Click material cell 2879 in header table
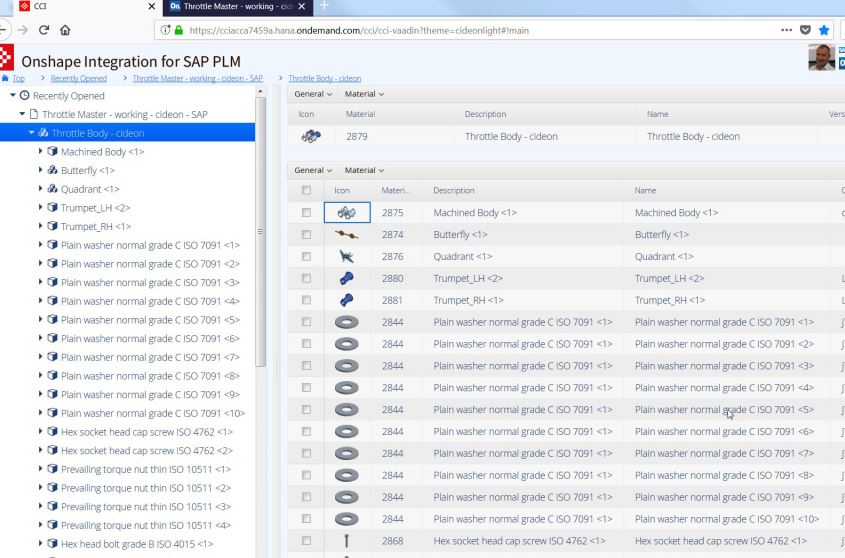Screen dimensions: 845x558 tap(357, 136)
